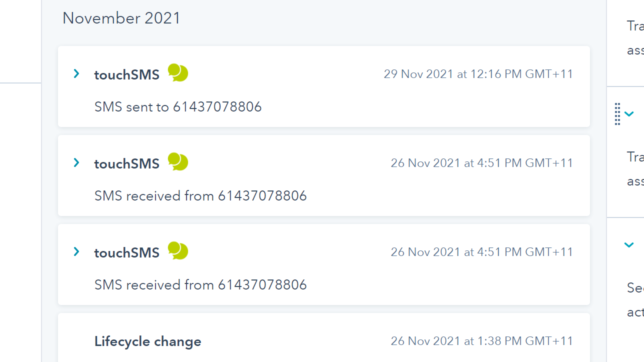Viewport: 644px width, 362px height.
Task: Collapse the lower right panel card via its chevron
Action: [629, 245]
